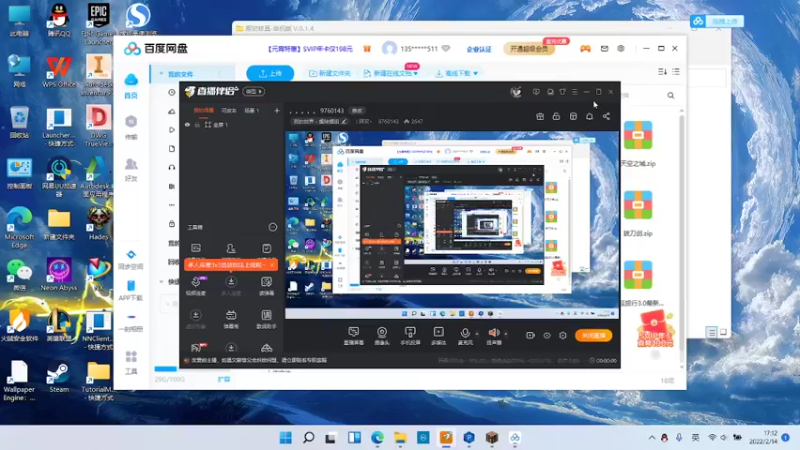Switch to the 场景 1 tab
Image resolution: width=800 pixels, height=450 pixels.
point(252,111)
